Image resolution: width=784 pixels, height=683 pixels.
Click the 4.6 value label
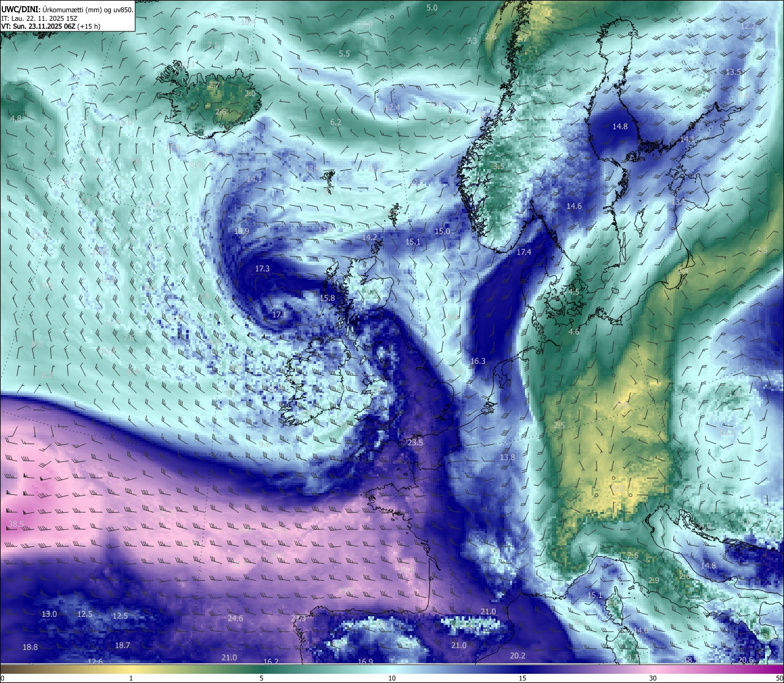tap(574, 331)
